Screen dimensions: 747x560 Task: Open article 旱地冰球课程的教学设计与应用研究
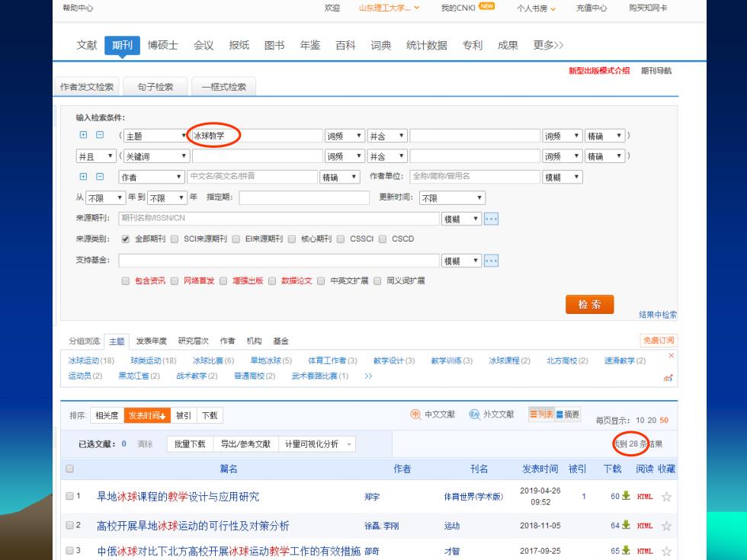[178, 497]
